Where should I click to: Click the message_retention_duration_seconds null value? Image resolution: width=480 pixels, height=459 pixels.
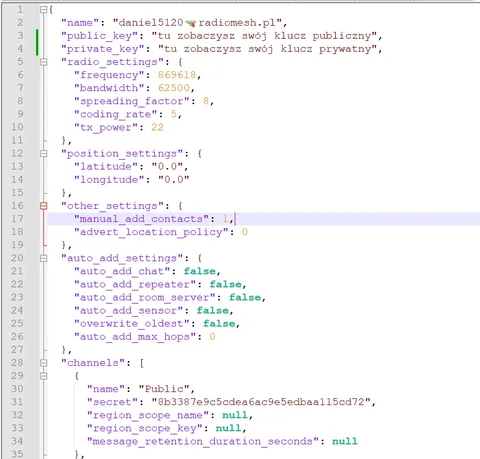point(345,441)
